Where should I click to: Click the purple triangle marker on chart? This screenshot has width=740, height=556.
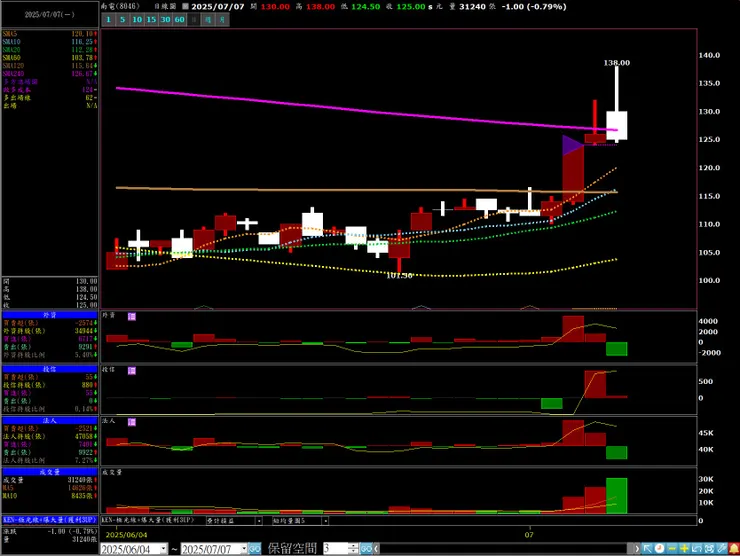pos(572,145)
